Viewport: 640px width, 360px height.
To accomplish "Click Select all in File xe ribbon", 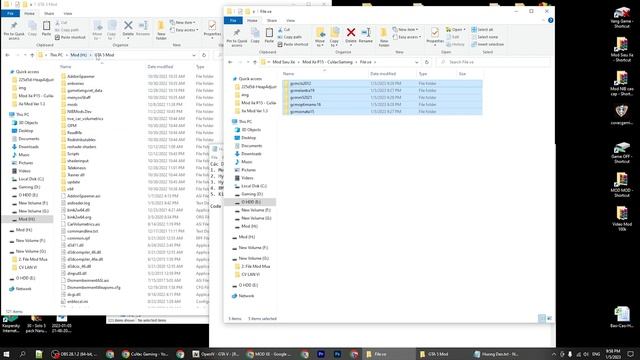I will point(482,30).
